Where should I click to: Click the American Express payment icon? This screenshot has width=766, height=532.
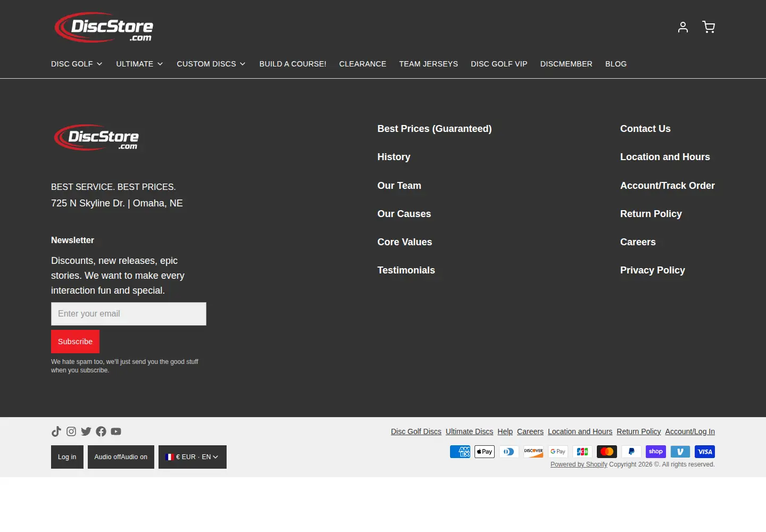click(460, 452)
